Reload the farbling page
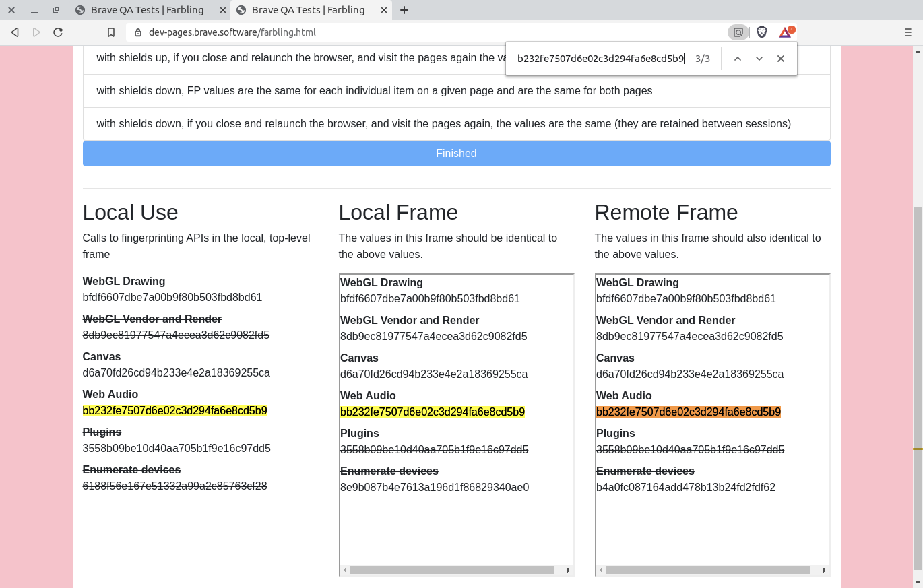 tap(58, 32)
